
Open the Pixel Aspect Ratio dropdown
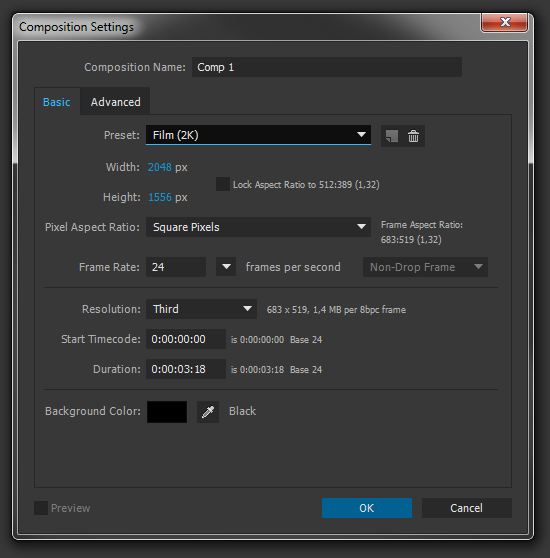click(x=258, y=227)
